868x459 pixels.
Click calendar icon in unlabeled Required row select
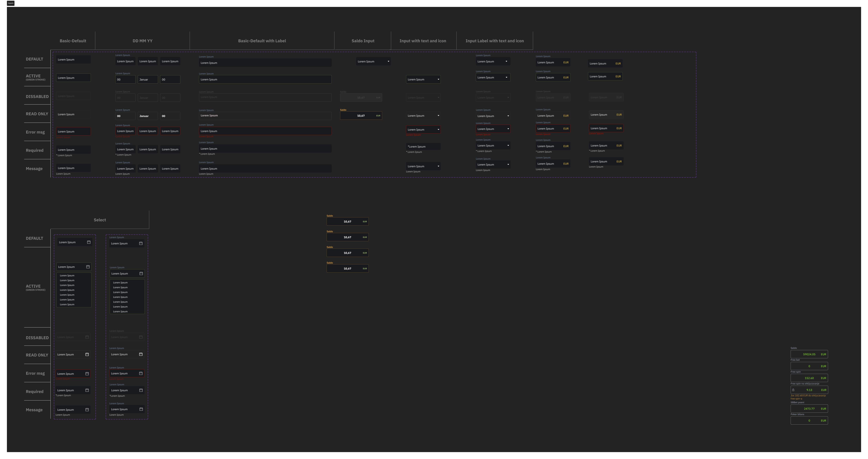pyautogui.click(x=87, y=390)
